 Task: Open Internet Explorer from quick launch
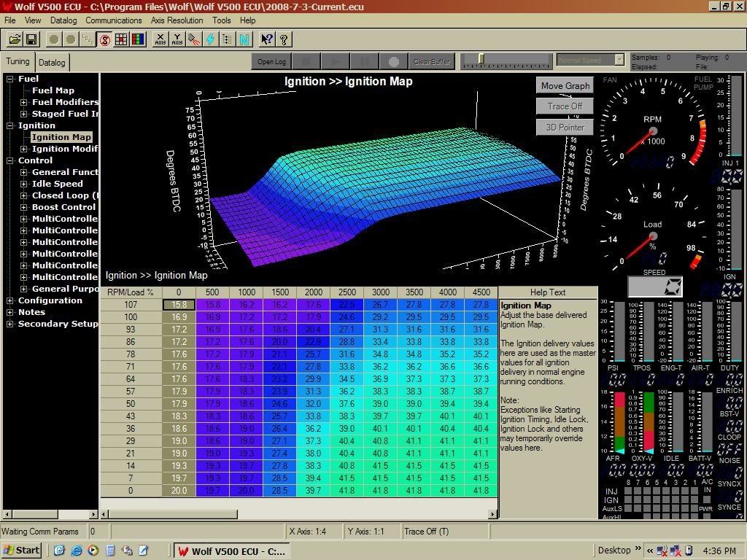point(76,551)
